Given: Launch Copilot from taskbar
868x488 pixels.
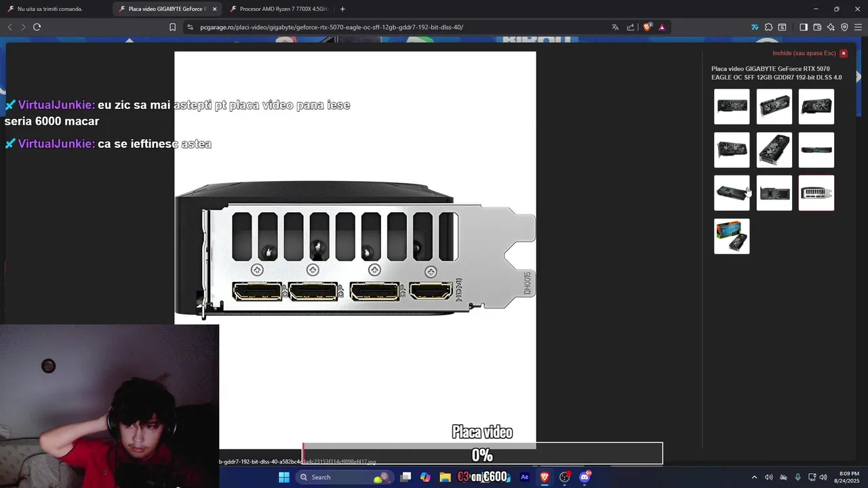Looking at the screenshot, I should tap(425, 477).
